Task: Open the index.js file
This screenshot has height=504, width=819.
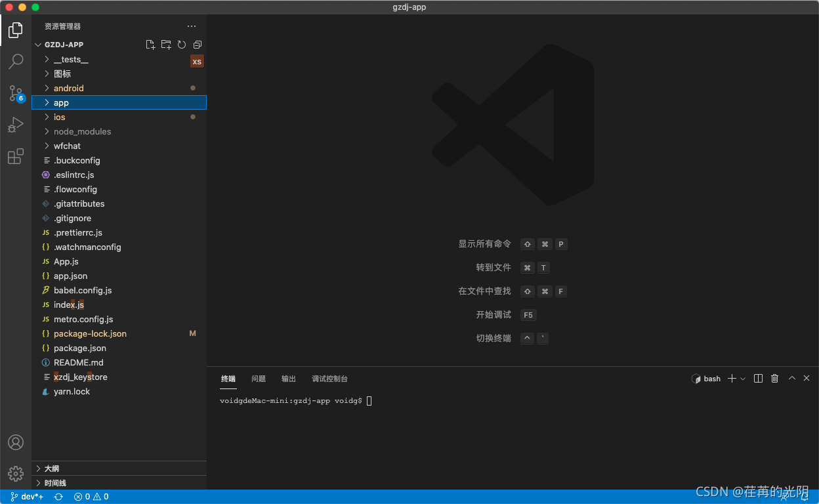Action: pos(119,304)
